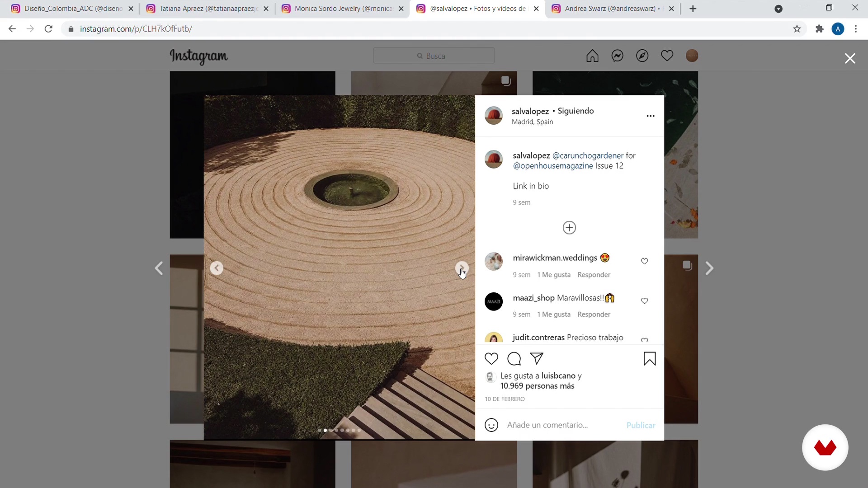Viewport: 868px width, 488px height.
Task: Reply to maazi_shop comment
Action: [594, 314]
